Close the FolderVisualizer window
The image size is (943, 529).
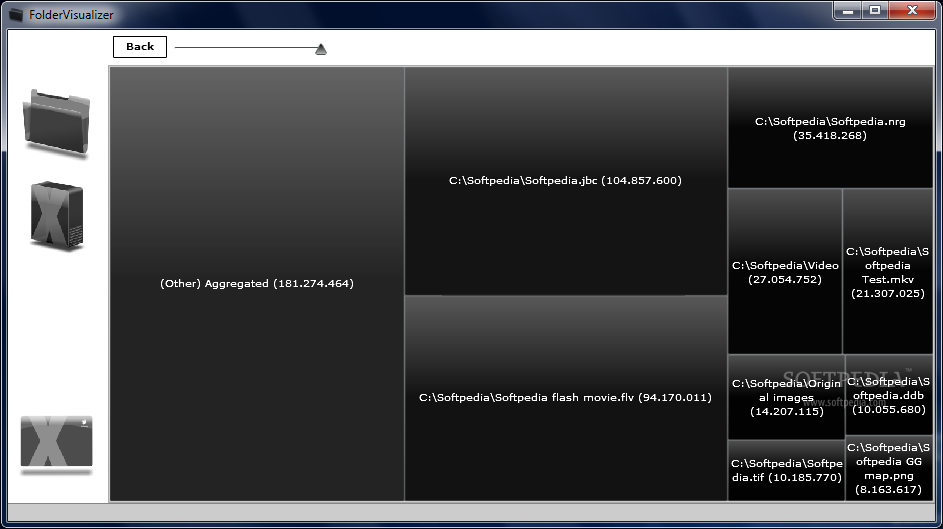pyautogui.click(x=912, y=11)
